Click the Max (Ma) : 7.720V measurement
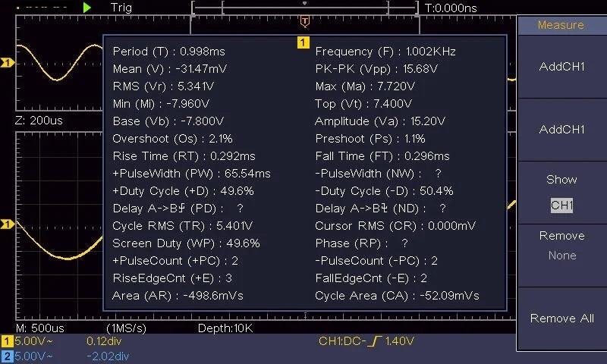The height and width of the screenshot is (364, 607). (x=365, y=86)
